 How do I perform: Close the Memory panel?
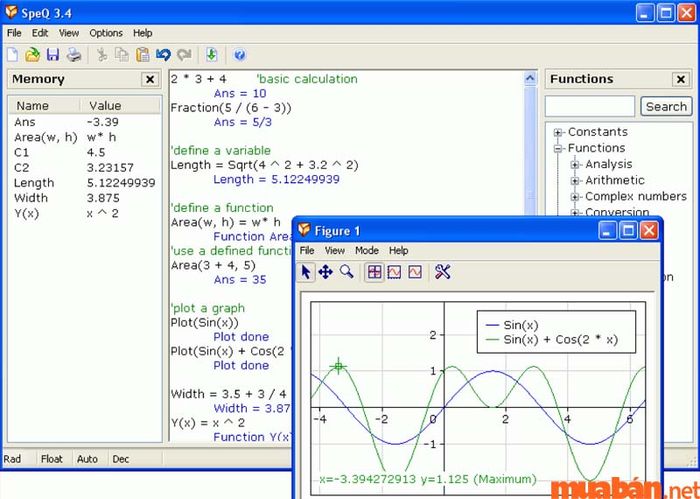pyautogui.click(x=150, y=79)
